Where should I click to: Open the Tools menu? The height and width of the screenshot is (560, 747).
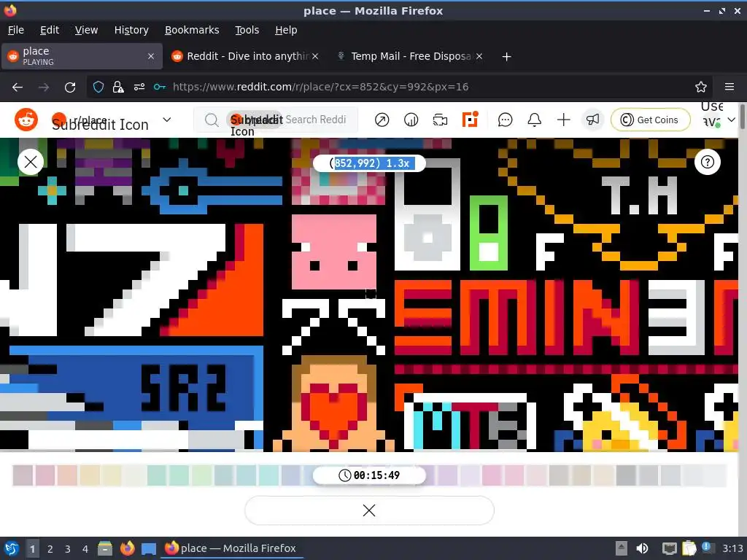[x=247, y=30]
